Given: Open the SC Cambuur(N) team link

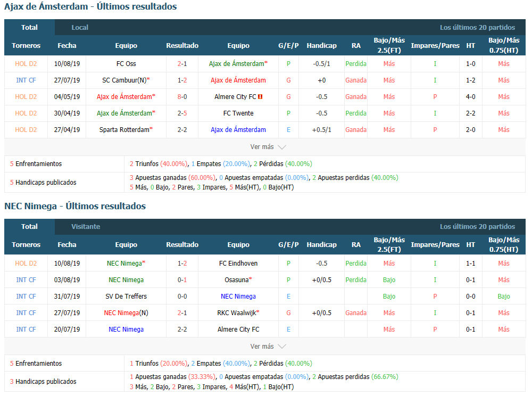Looking at the screenshot, I should click(x=126, y=80).
